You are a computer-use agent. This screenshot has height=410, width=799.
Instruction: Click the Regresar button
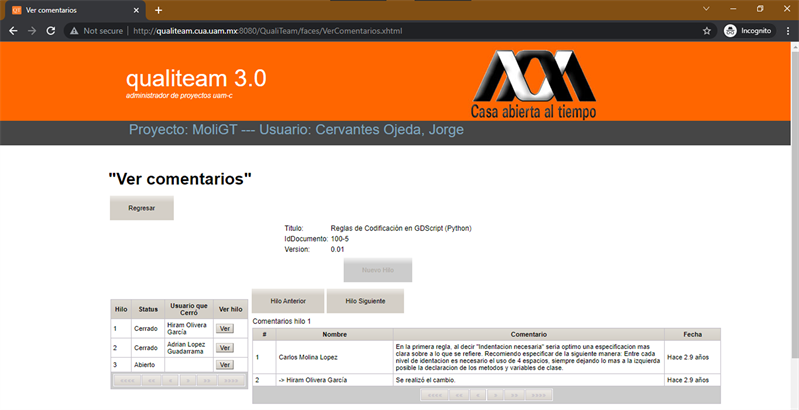(141, 208)
